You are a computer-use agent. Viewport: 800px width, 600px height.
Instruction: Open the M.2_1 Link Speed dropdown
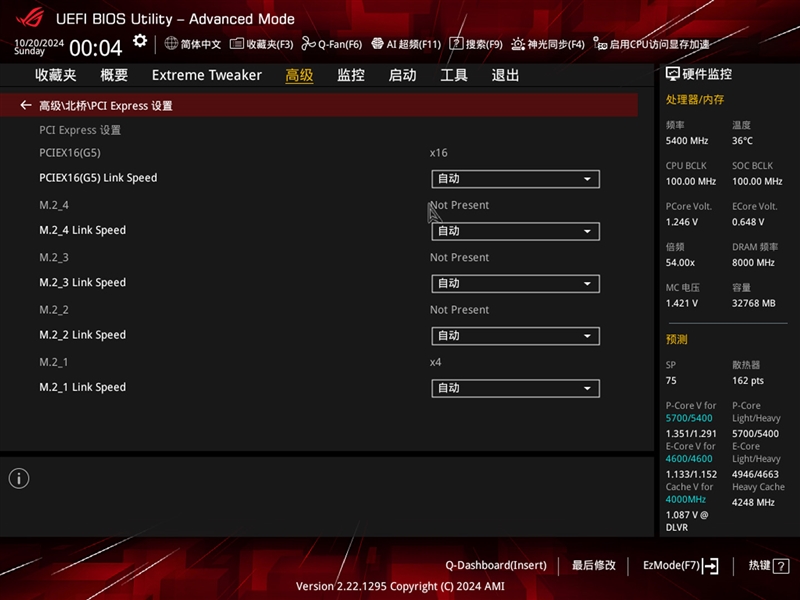pos(515,388)
